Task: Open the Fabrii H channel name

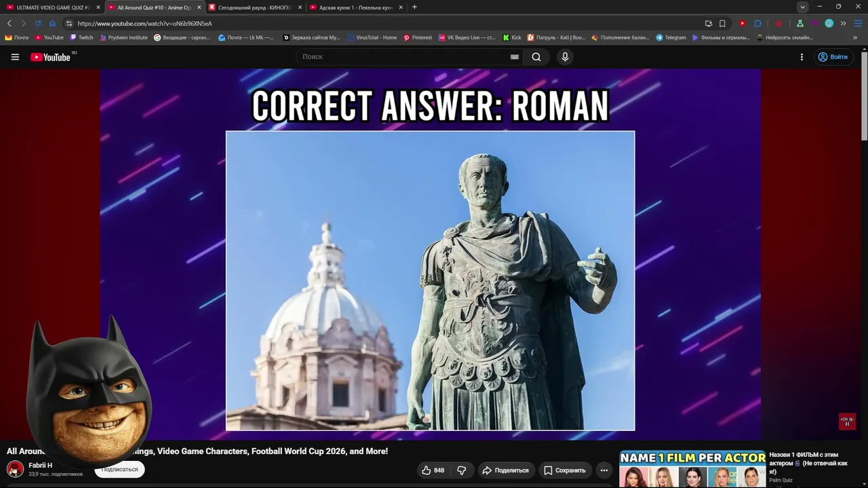Action: click(x=40, y=465)
